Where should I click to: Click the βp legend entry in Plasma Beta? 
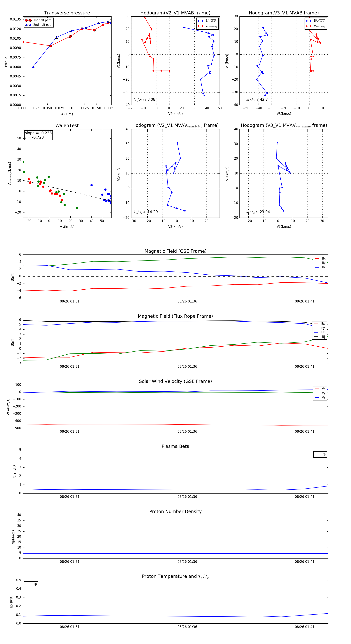320,454
